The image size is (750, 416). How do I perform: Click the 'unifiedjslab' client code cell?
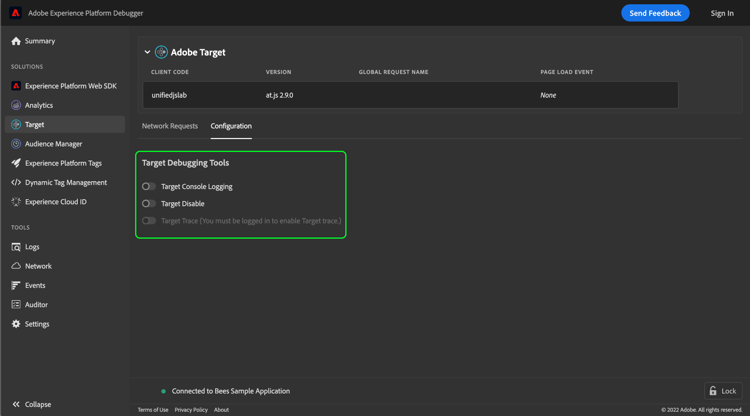[x=169, y=95]
